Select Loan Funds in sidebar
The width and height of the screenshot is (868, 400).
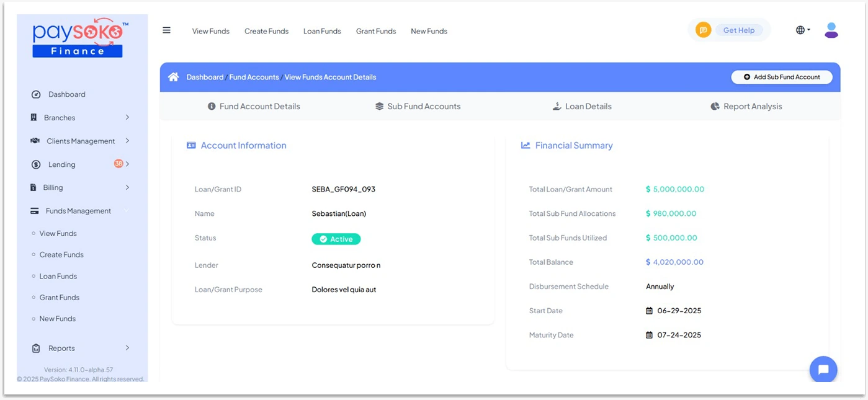click(x=58, y=276)
